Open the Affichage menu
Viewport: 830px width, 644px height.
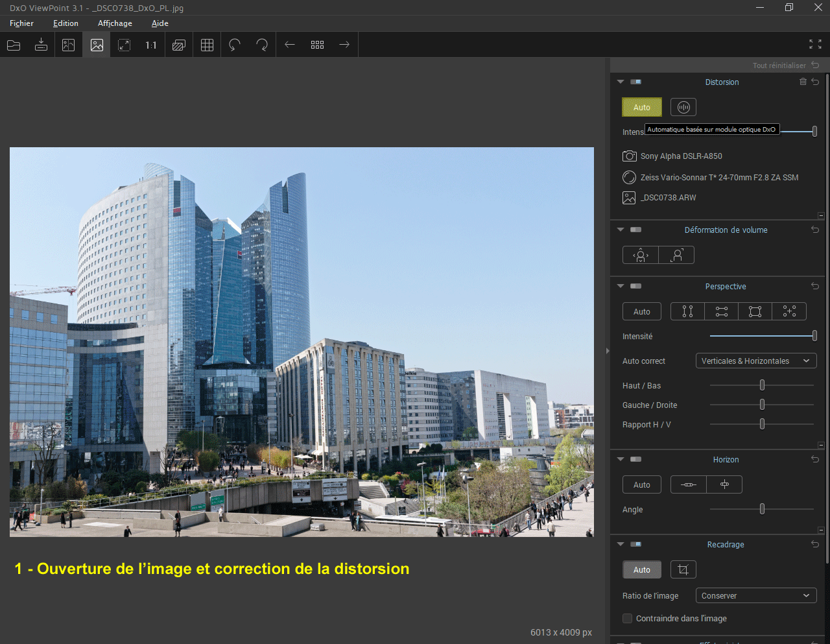pyautogui.click(x=115, y=23)
